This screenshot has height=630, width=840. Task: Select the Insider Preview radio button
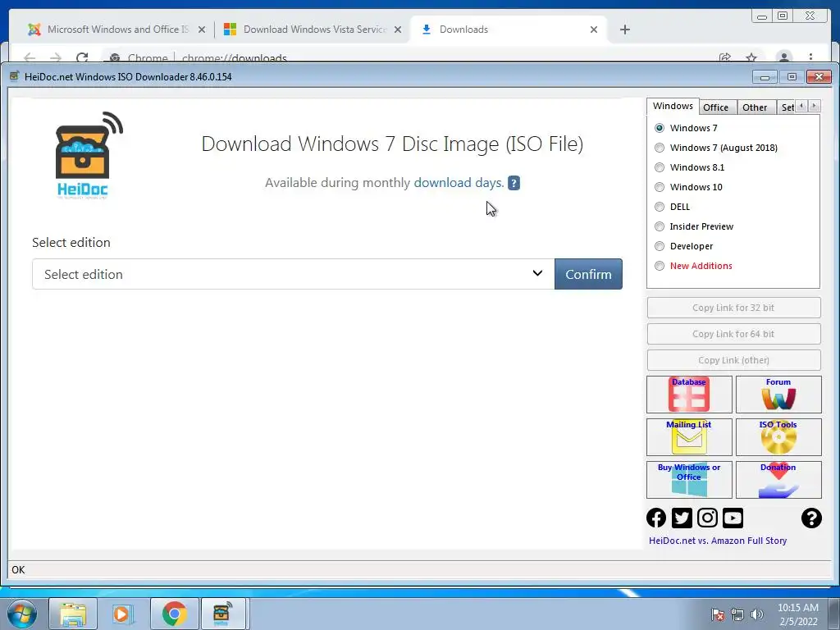(660, 226)
